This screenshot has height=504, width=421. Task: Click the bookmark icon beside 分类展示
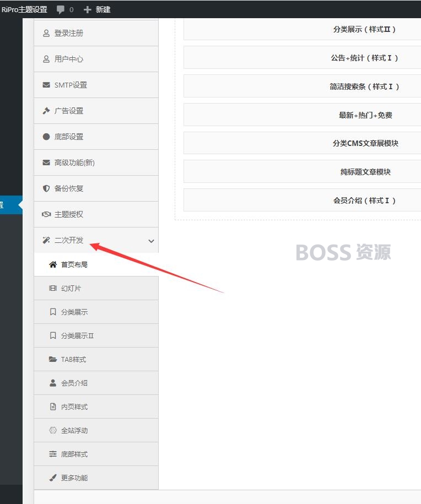pos(53,312)
